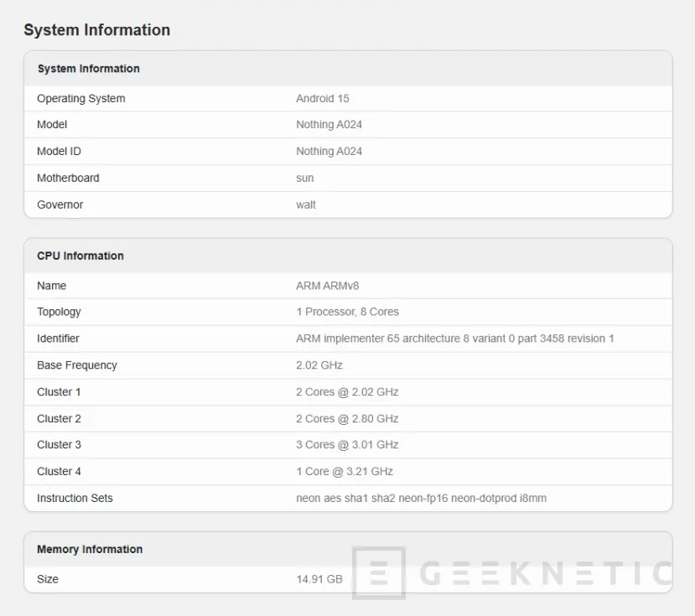Click the System Information page heading
The image size is (695, 616).
[97, 30]
